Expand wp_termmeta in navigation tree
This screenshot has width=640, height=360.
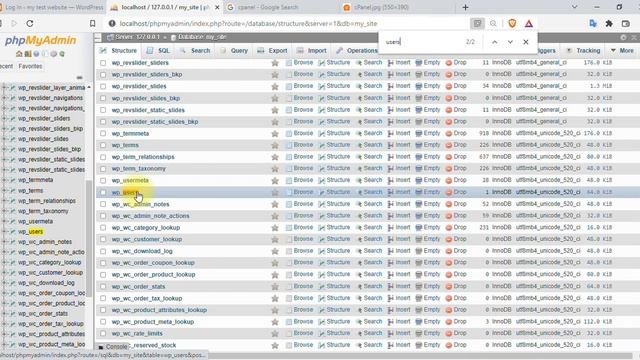click(x=4, y=180)
